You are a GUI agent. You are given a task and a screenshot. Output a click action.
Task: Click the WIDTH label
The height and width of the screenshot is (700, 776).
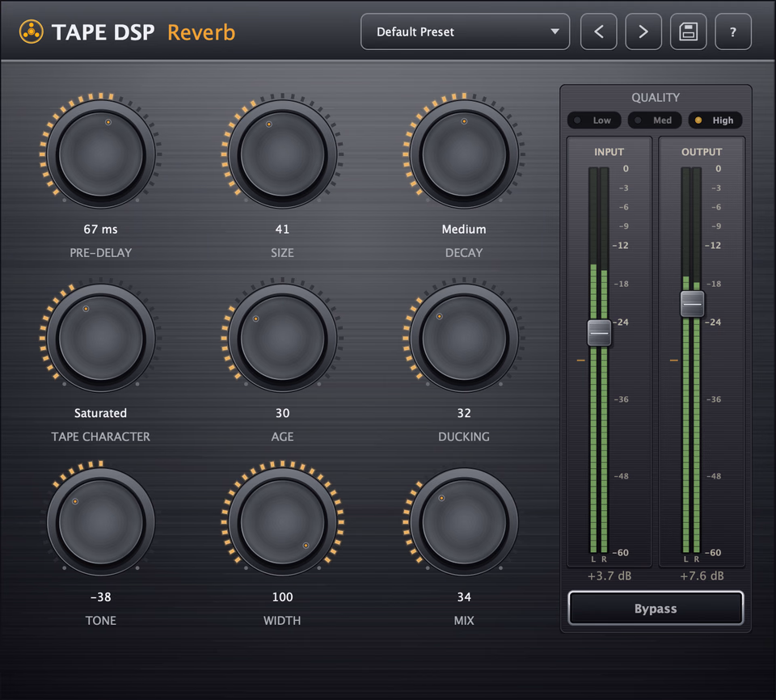click(282, 620)
